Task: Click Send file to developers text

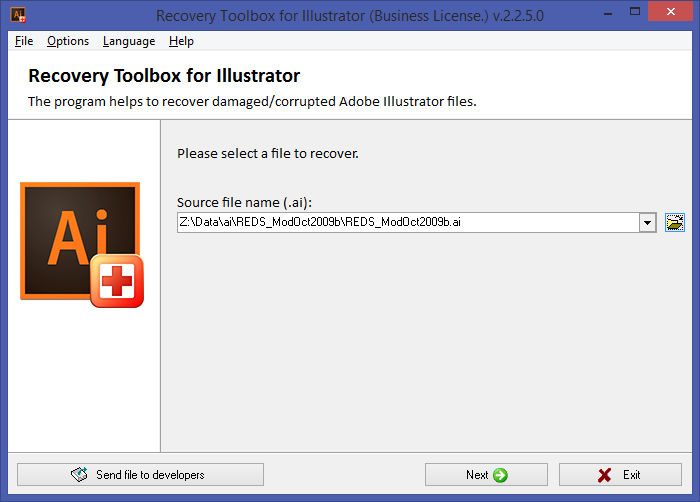Action: tap(150, 475)
